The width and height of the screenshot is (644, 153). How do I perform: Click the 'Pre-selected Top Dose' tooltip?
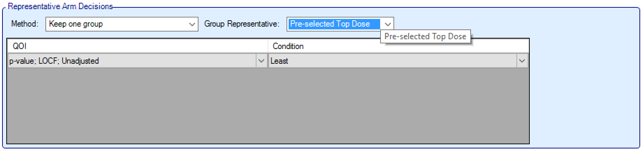point(425,37)
